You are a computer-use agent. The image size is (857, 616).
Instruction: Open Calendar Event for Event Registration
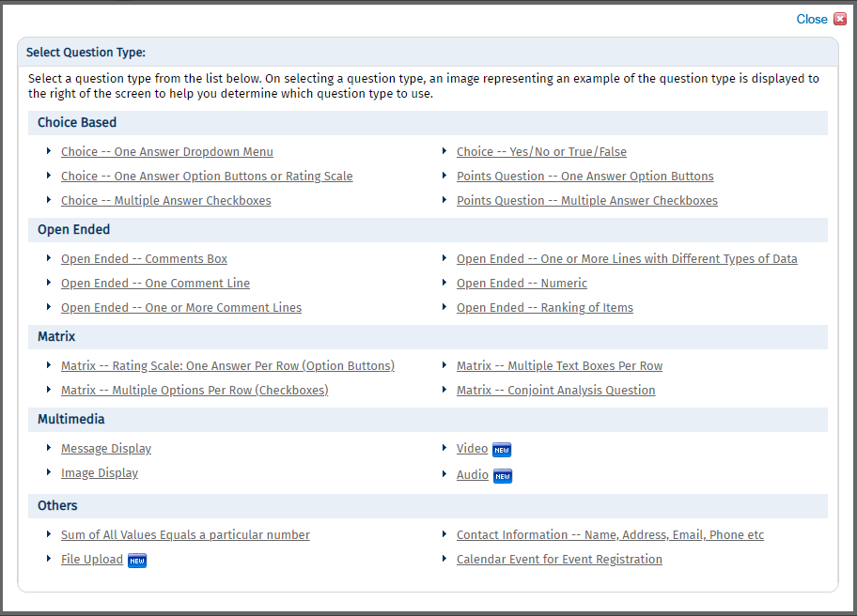[x=560, y=560]
